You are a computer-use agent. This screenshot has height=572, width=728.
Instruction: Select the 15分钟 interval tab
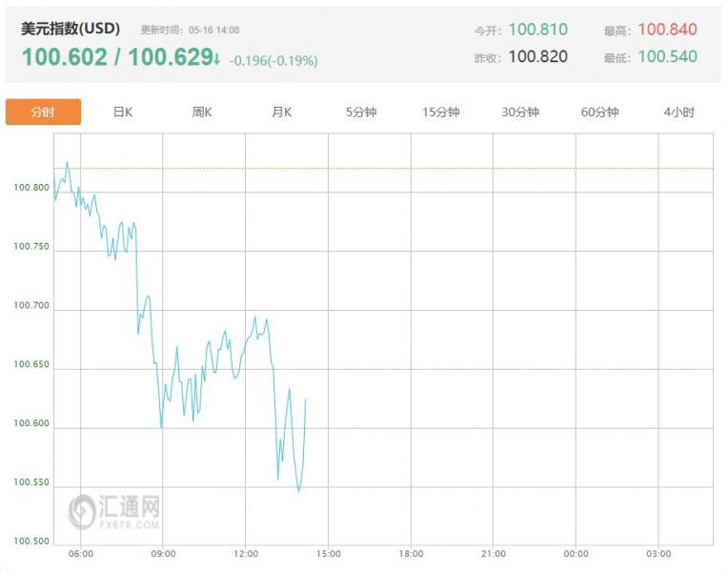click(440, 112)
